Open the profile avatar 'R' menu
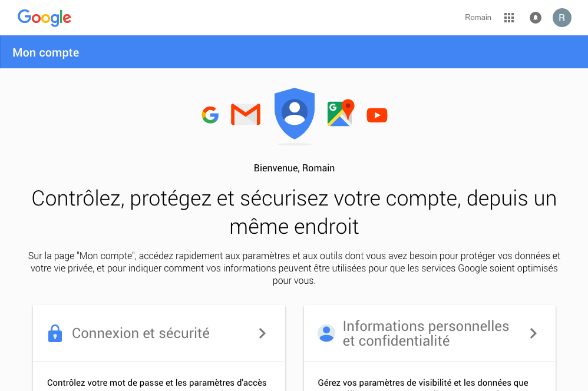Screen dimensions: 588x391 coord(561,18)
